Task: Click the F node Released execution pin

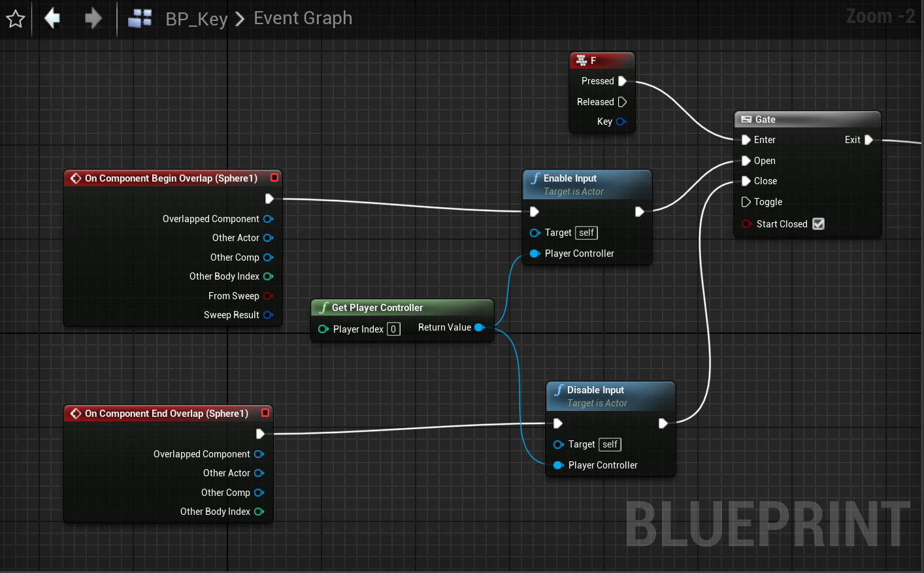Action: [622, 102]
